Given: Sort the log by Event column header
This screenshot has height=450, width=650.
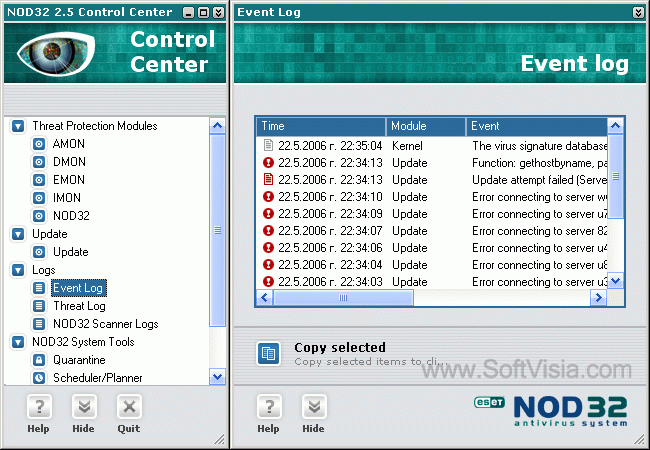Looking at the screenshot, I should point(537,126).
